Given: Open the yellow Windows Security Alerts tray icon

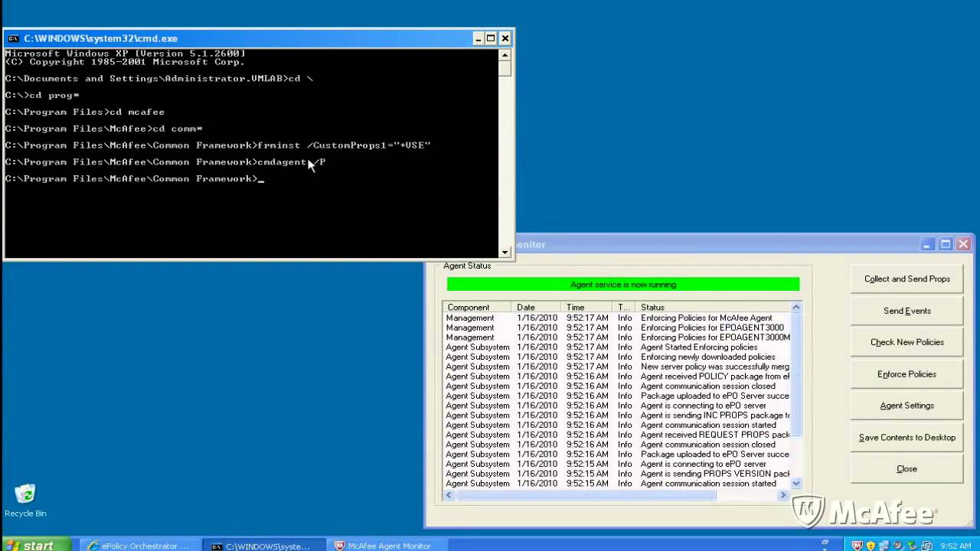Looking at the screenshot, I should coord(871,546).
